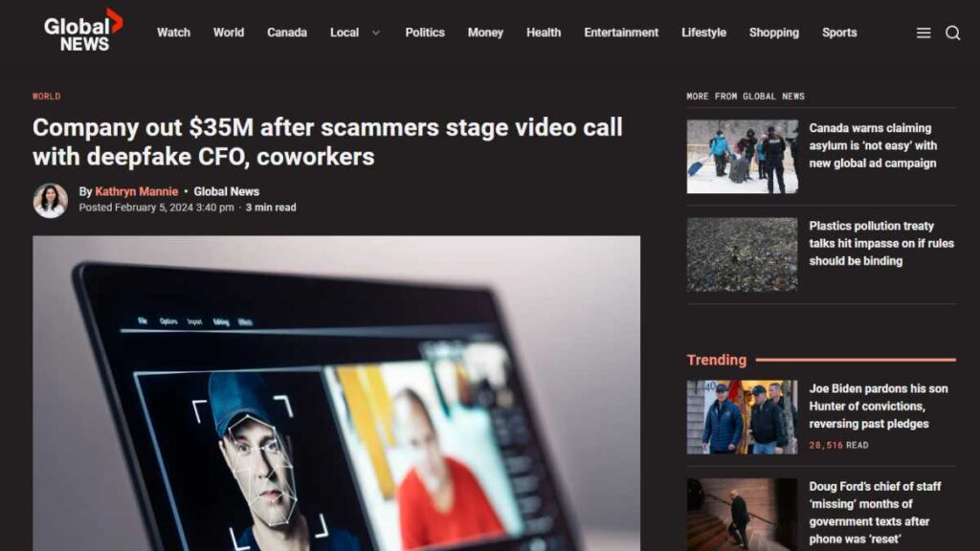Open the deepfake laptop hero image
Screen dimensions: 980x551
336,393
